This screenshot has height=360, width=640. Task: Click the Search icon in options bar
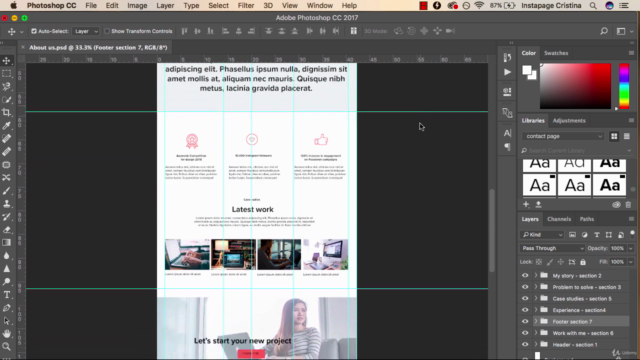click(x=604, y=31)
